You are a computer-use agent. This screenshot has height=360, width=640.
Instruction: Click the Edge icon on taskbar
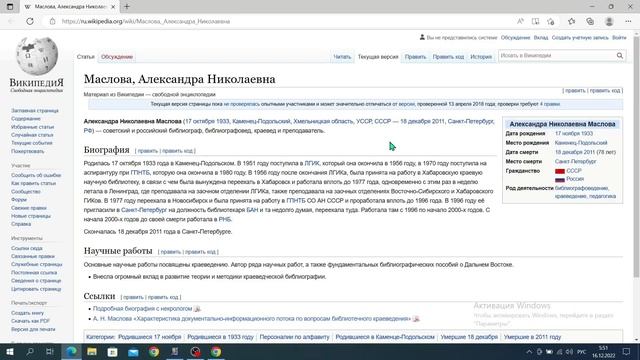(x=71, y=351)
